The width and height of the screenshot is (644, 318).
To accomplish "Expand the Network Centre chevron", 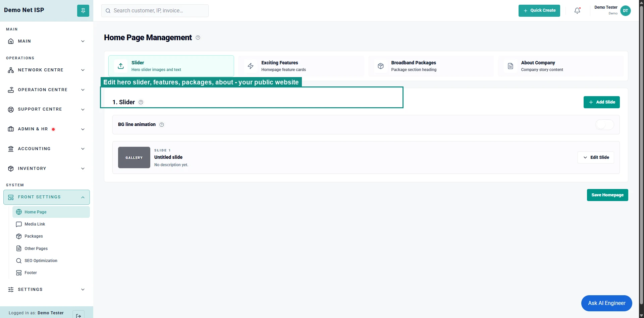I will point(83,70).
